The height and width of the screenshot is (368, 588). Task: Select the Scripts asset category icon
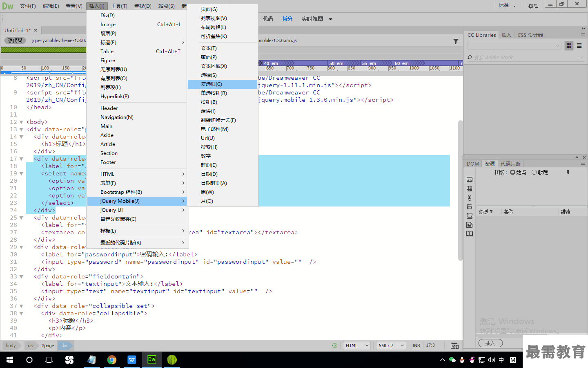(x=470, y=216)
